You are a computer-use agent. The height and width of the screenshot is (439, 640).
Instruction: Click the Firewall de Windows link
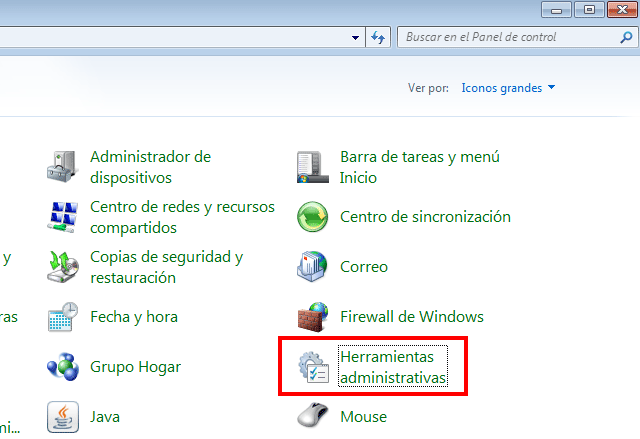point(412,317)
